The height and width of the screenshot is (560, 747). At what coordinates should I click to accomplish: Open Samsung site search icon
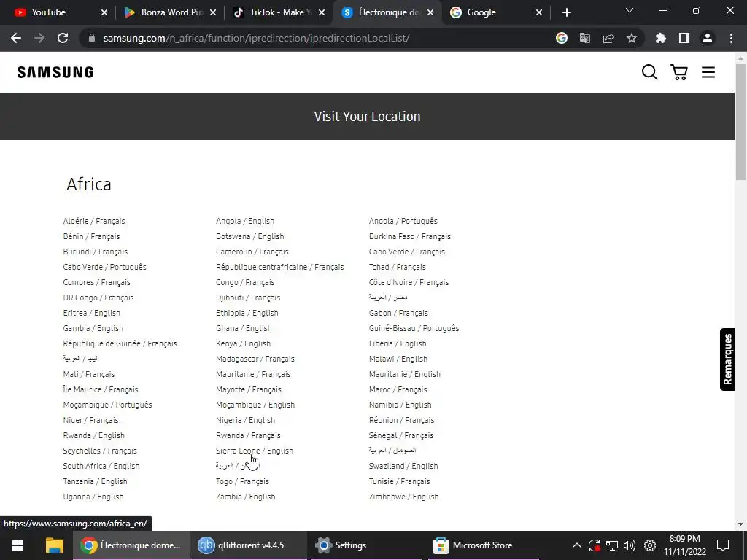pyautogui.click(x=649, y=72)
